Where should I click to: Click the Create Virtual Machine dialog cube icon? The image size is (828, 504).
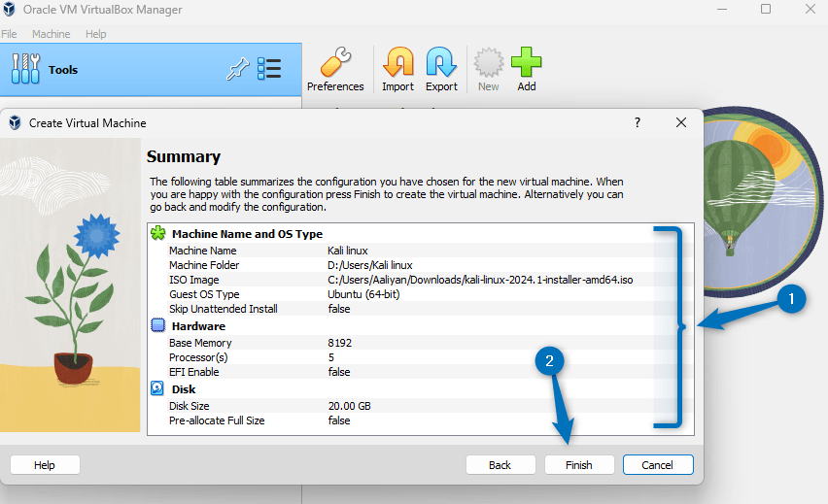click(x=15, y=123)
